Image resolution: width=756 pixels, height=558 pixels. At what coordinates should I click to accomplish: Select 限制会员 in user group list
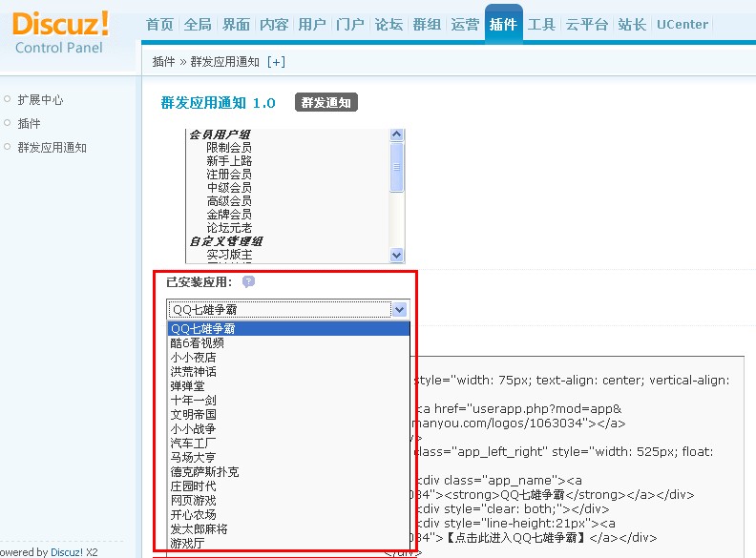229,148
